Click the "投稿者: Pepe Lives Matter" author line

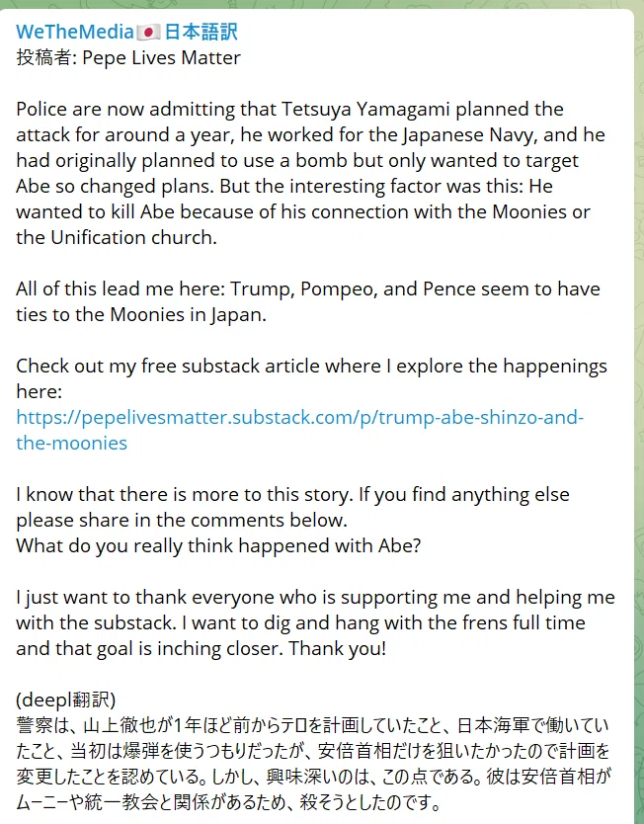click(x=128, y=58)
